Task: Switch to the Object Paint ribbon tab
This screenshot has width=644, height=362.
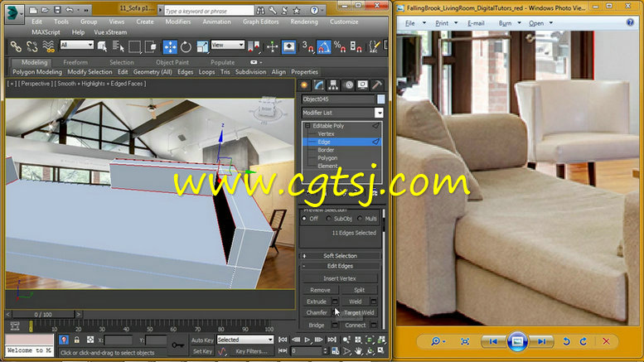Action: pos(172,62)
